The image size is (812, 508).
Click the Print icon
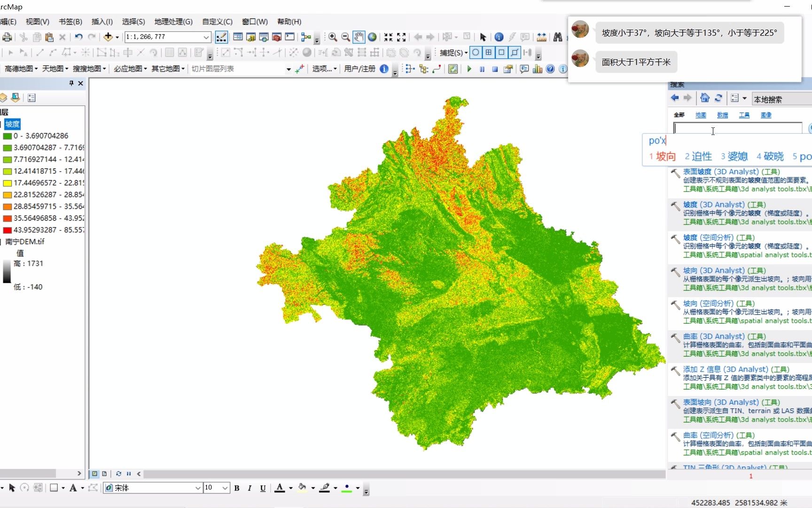click(x=7, y=37)
